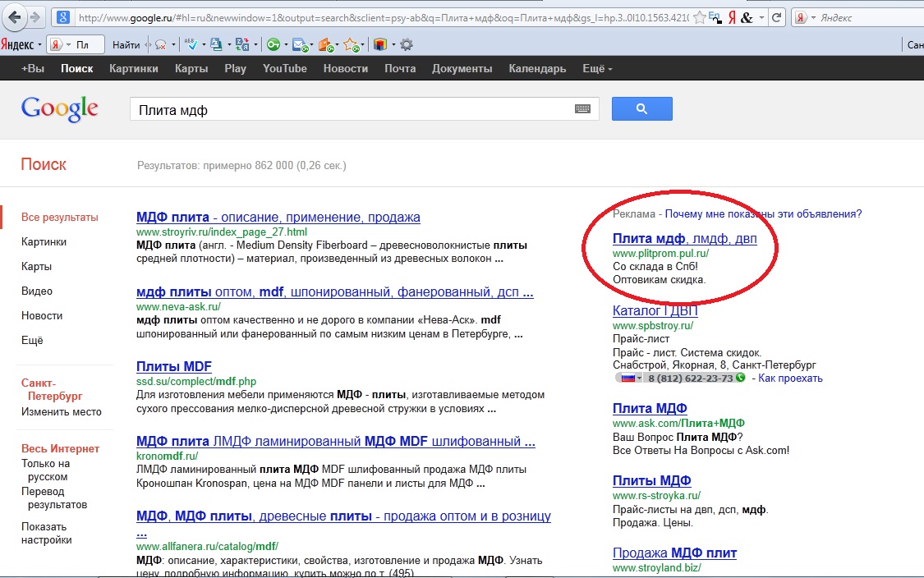Click the red Я icon in address bar
Screen dimensions: 924x578
point(731,18)
